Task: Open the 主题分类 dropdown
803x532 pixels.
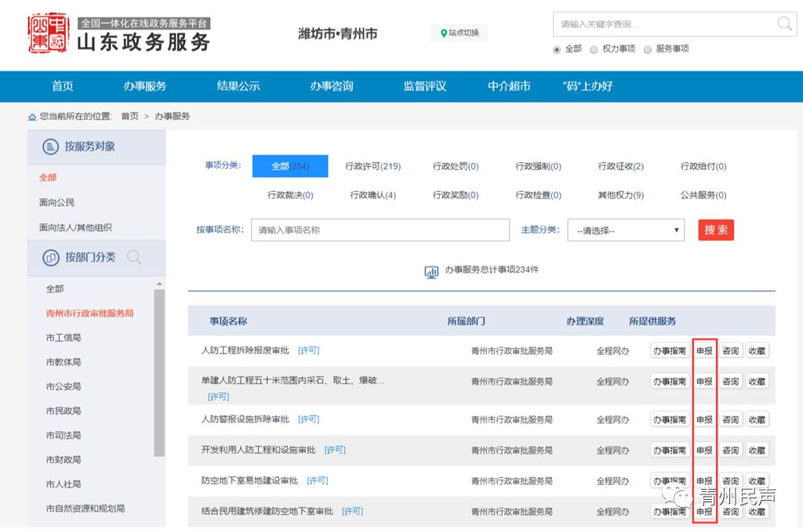Action: tap(626, 230)
